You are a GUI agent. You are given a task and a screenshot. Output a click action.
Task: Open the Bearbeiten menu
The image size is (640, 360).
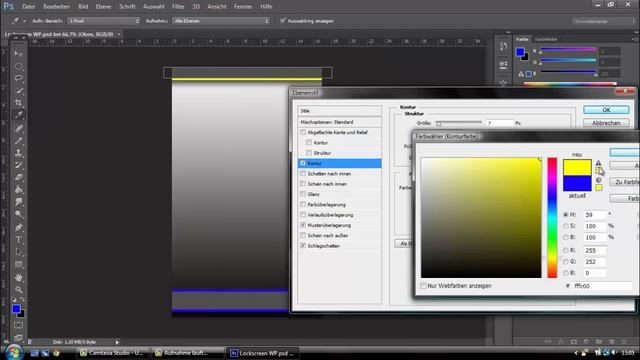click(x=56, y=7)
